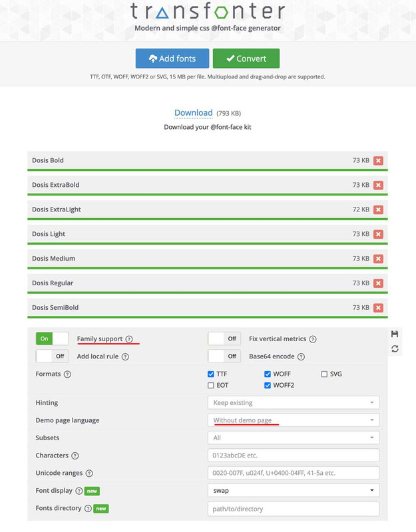The height and width of the screenshot is (532, 416).
Task: Click the Convert button
Action: (x=246, y=59)
